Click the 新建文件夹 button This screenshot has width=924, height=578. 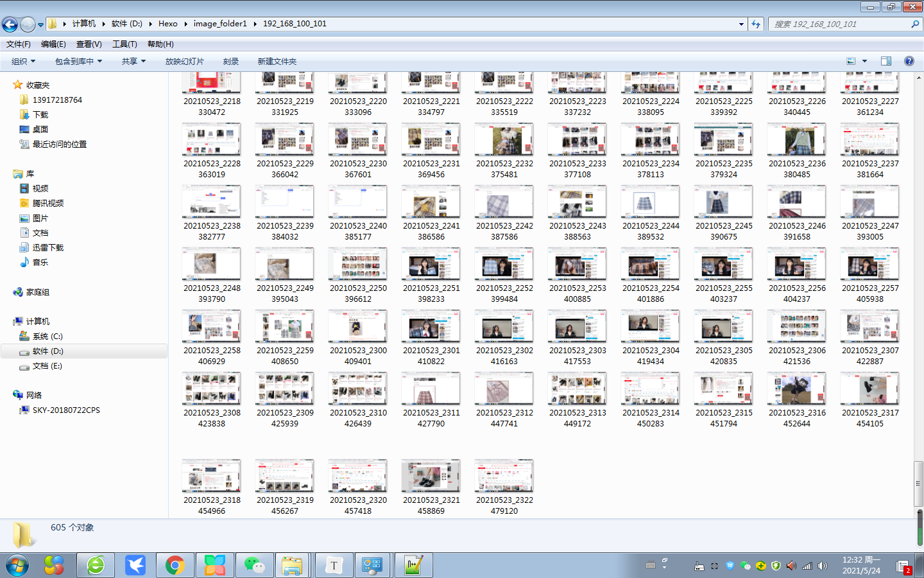[x=277, y=62]
